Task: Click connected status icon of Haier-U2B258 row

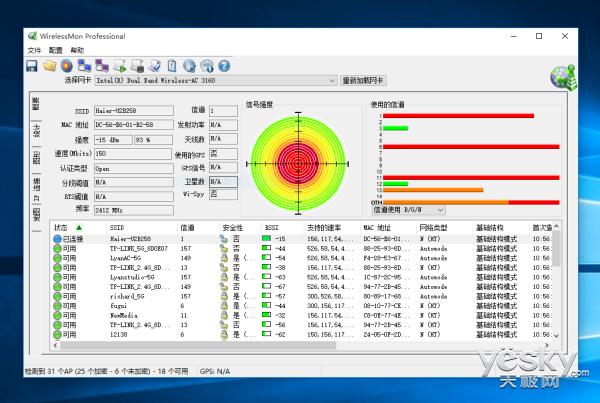Action: click(x=58, y=240)
